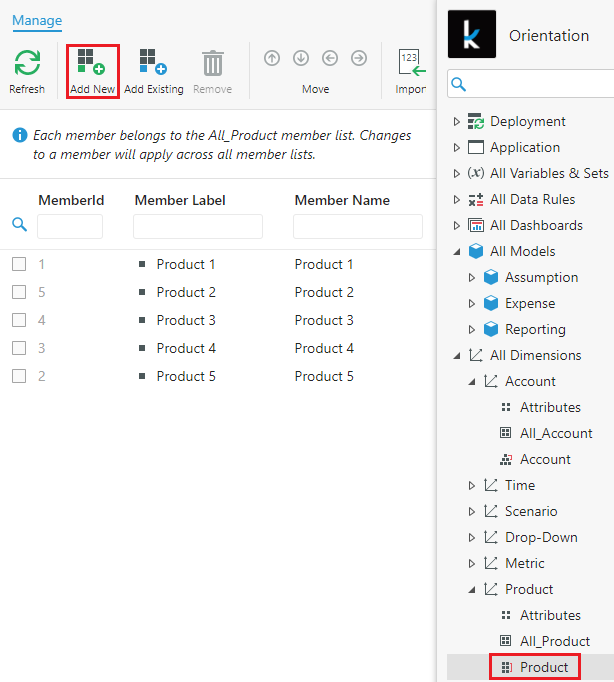Collapse the Account dimension node

pyautogui.click(x=472, y=382)
